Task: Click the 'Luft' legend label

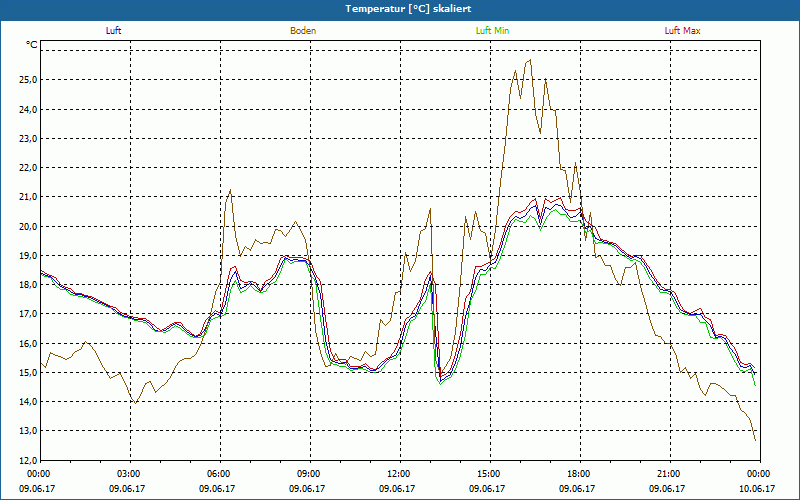Action: pyautogui.click(x=113, y=31)
